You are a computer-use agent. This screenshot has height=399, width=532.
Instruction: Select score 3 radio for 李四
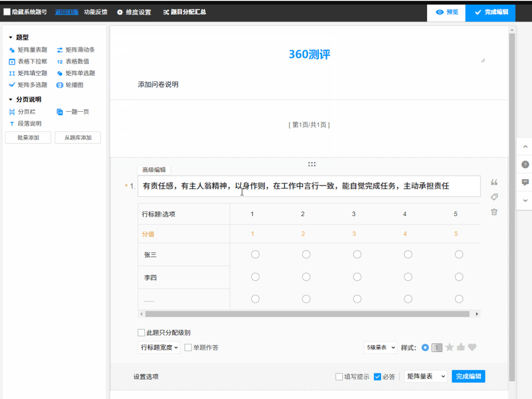(x=357, y=277)
